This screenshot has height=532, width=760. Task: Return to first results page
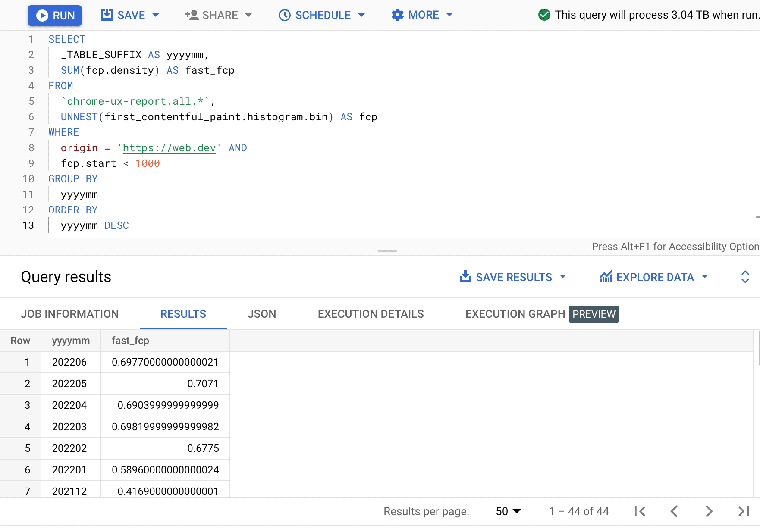tap(640, 511)
